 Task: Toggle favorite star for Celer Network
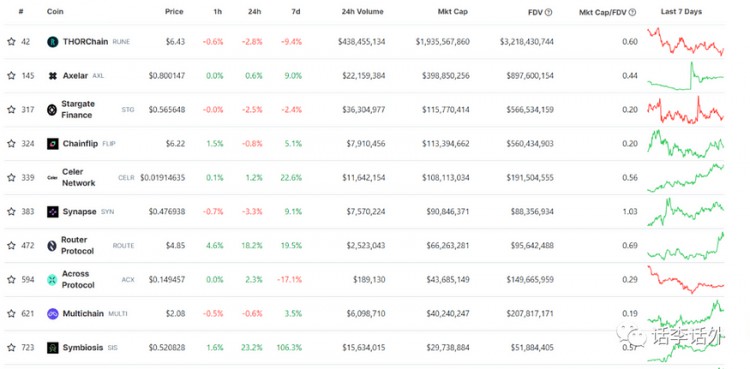[11, 178]
